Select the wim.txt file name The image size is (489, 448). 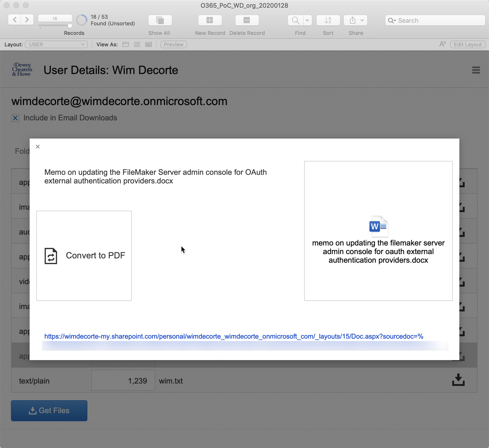click(x=171, y=381)
